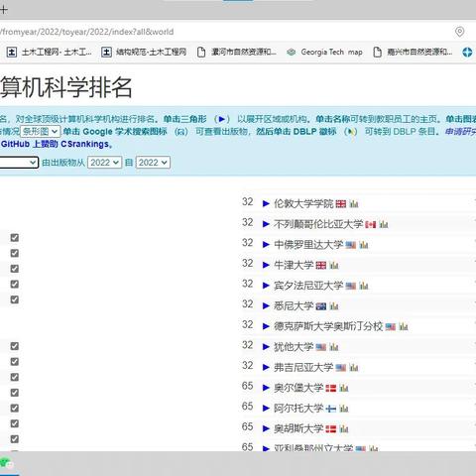The image size is (476, 476).
Task: Open 宾夕法尼亚大学 name link
Action: (x=308, y=286)
